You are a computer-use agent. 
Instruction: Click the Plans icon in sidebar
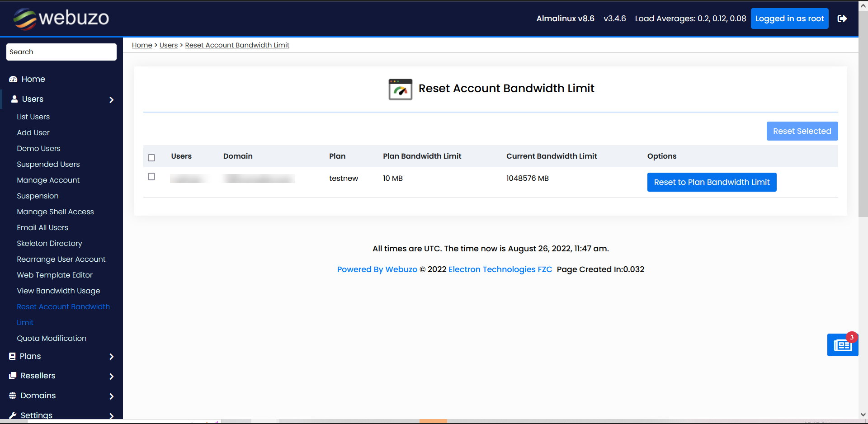coord(12,356)
